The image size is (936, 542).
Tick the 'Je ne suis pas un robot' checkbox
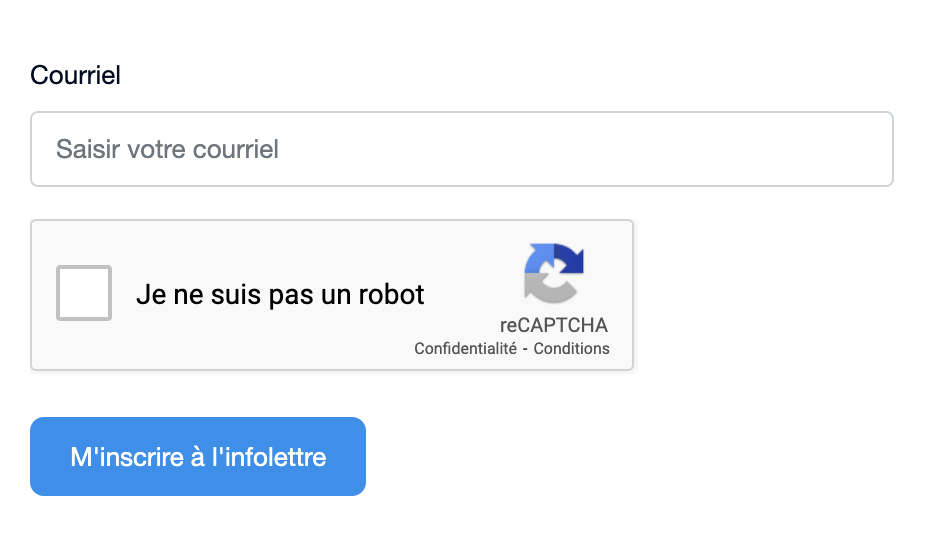pos(84,293)
